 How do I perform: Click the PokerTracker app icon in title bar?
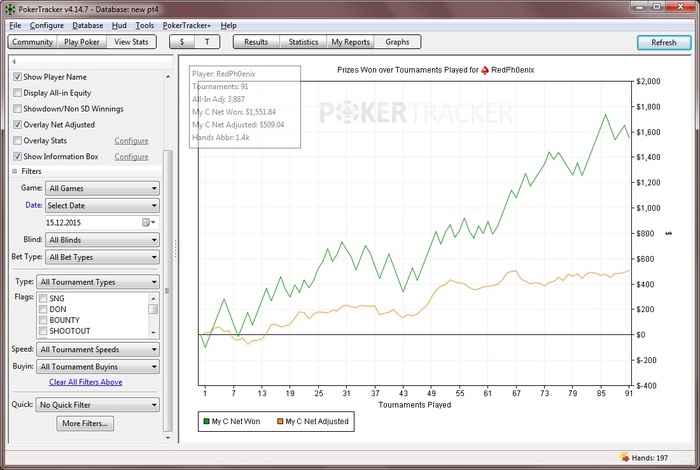(x=12, y=9)
